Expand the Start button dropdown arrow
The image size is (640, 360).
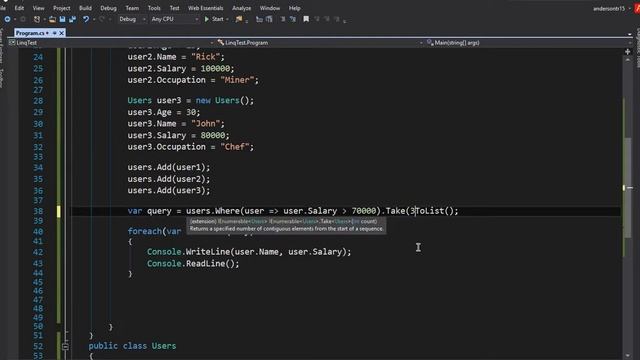pyautogui.click(x=227, y=19)
